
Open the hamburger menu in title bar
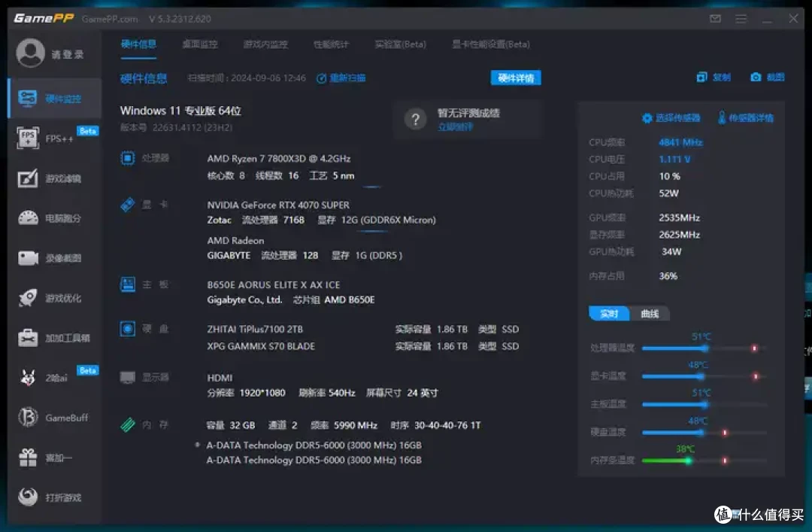pos(741,19)
